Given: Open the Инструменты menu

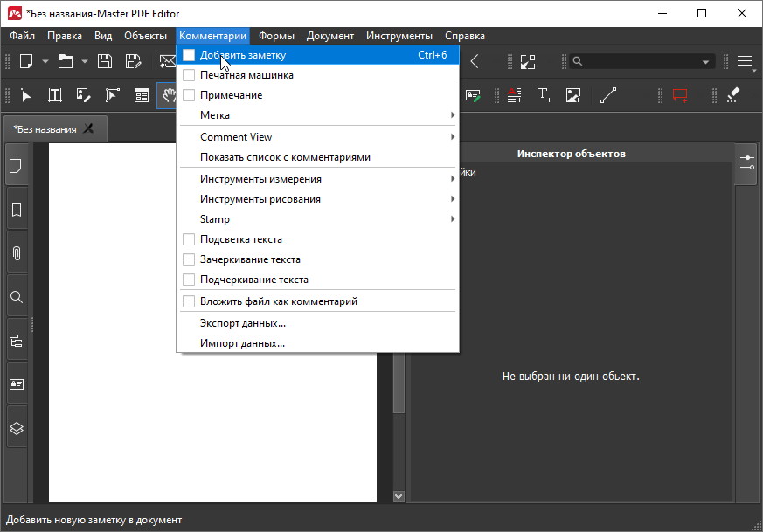Looking at the screenshot, I should click(399, 36).
